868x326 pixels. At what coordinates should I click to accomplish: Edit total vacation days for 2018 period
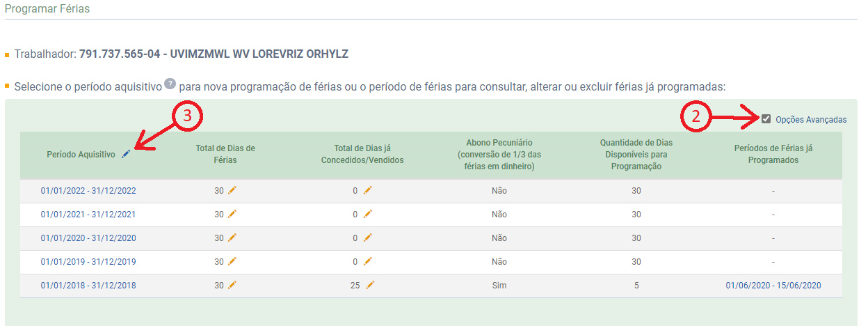[x=232, y=285]
